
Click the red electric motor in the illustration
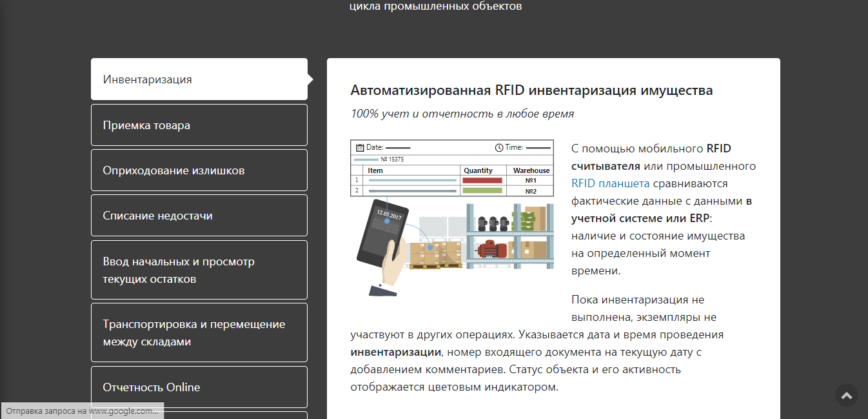(491, 249)
